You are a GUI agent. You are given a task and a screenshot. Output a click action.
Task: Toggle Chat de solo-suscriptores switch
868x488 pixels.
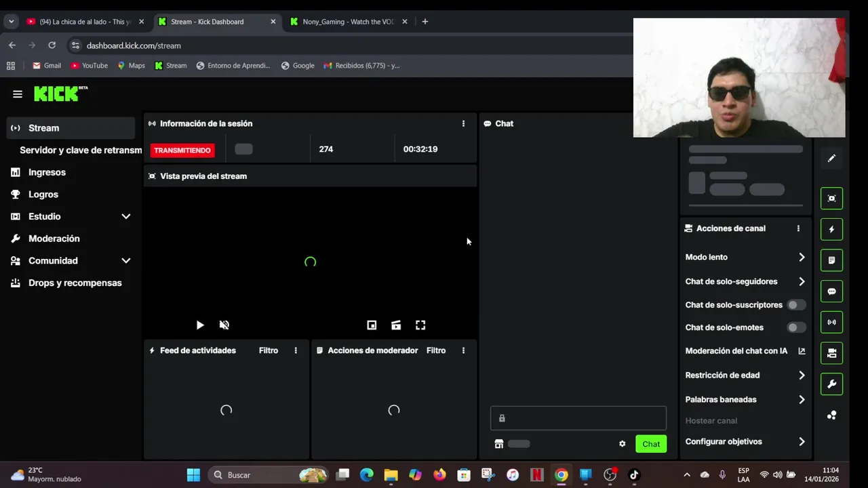[796, 305]
